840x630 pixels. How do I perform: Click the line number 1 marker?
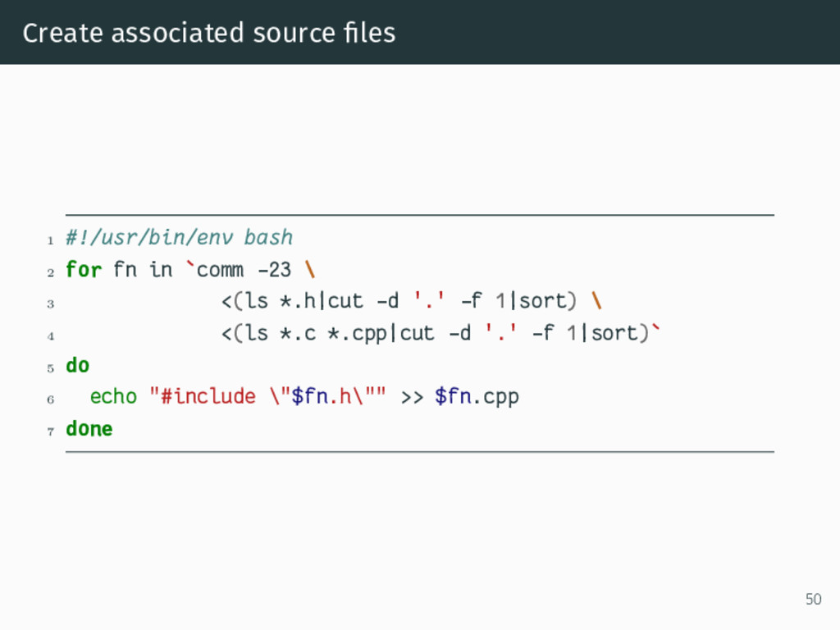click(x=50, y=240)
